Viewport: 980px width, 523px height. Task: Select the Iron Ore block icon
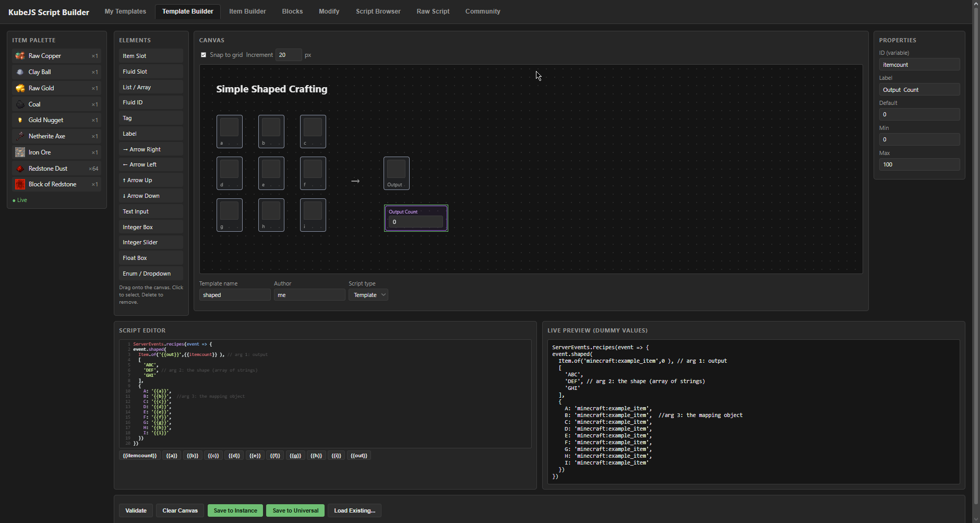tap(20, 152)
